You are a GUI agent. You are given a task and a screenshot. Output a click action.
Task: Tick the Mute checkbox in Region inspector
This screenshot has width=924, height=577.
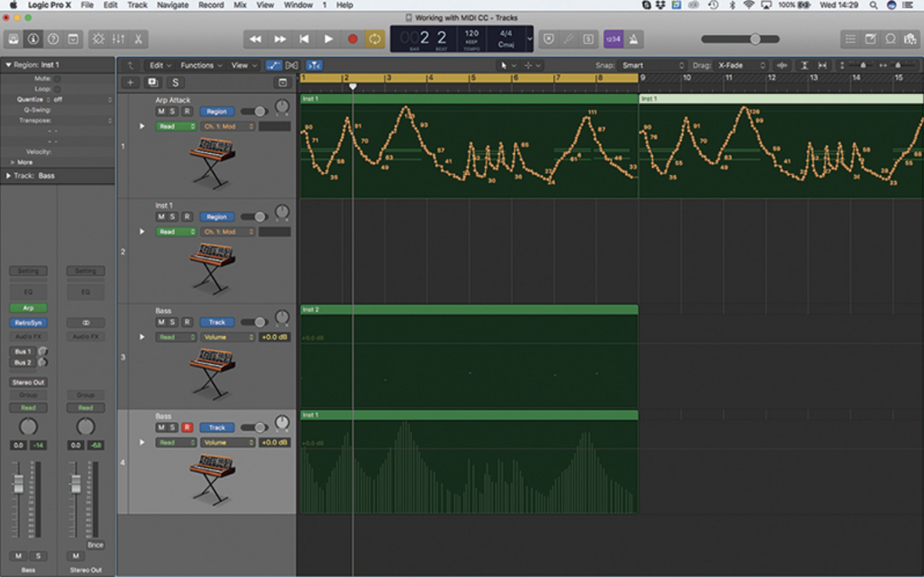(57, 79)
